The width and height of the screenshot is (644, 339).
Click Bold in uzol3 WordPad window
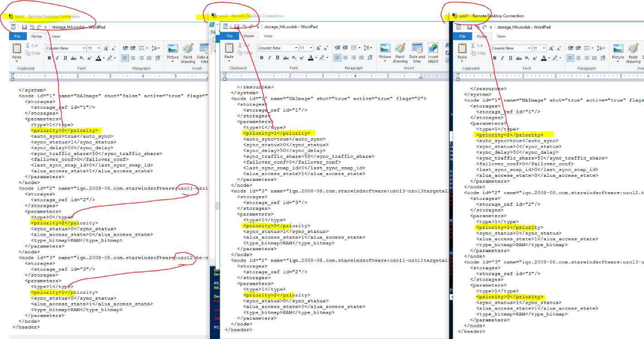tap(50, 58)
